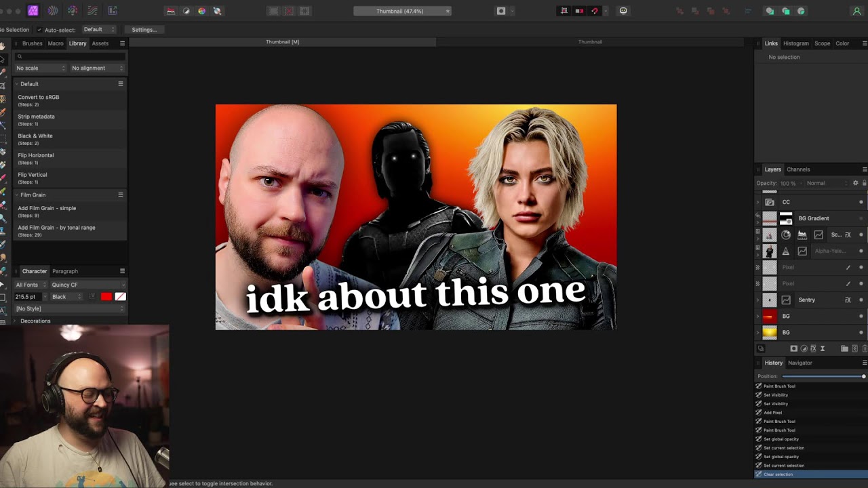Click the red text fill swatch
Viewport: 868px width, 488px height.
point(106,296)
